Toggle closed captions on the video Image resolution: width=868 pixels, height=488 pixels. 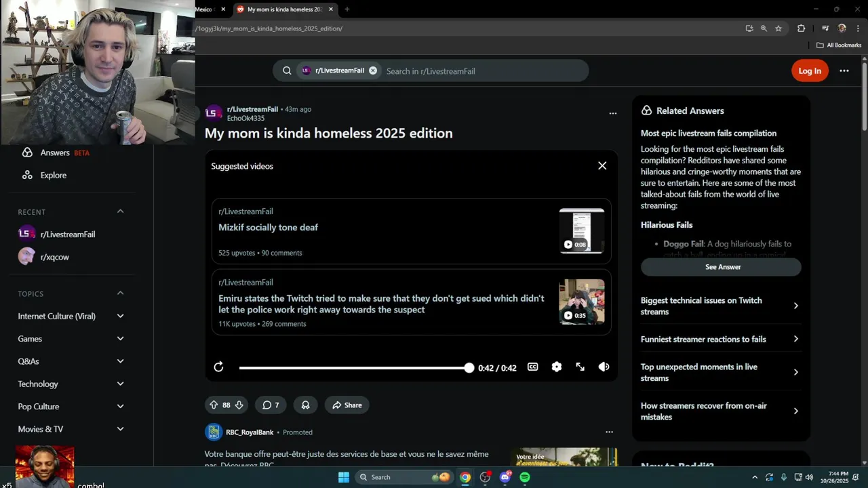[533, 367]
